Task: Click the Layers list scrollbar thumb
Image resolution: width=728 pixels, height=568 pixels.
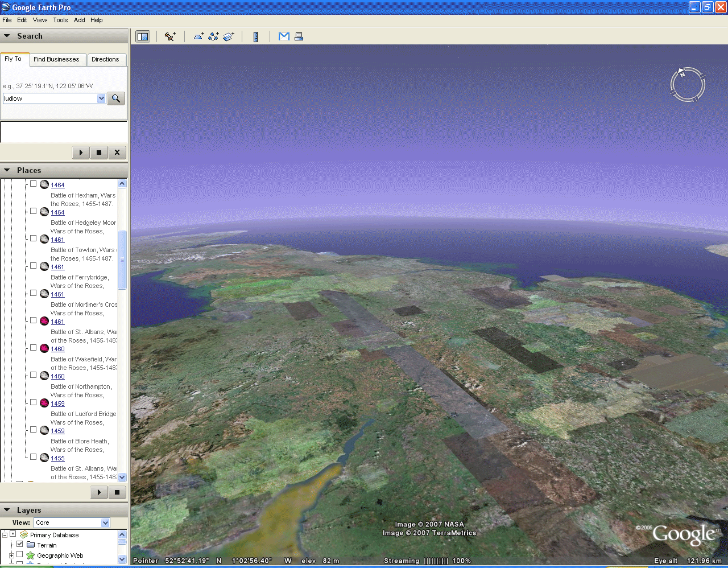Action: pyautogui.click(x=122, y=542)
